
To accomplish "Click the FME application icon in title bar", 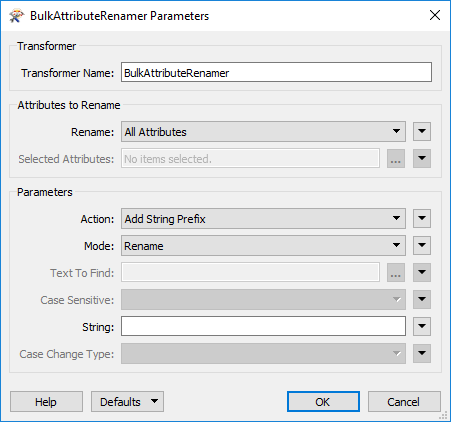I will pyautogui.click(x=17, y=16).
